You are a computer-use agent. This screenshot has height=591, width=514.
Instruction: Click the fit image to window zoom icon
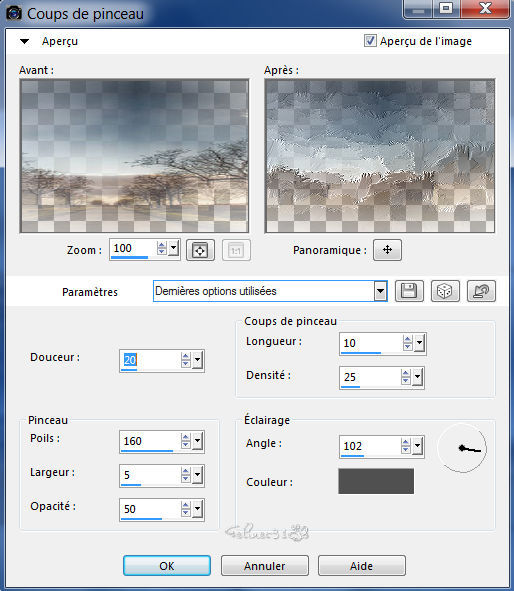(200, 250)
